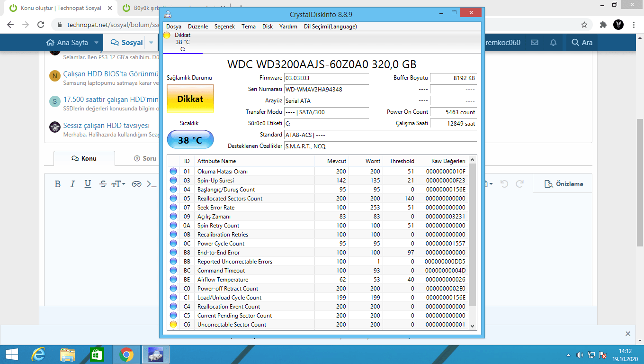Image resolution: width=644 pixels, height=364 pixels.
Task: Open the Tema menu
Action: (x=249, y=27)
